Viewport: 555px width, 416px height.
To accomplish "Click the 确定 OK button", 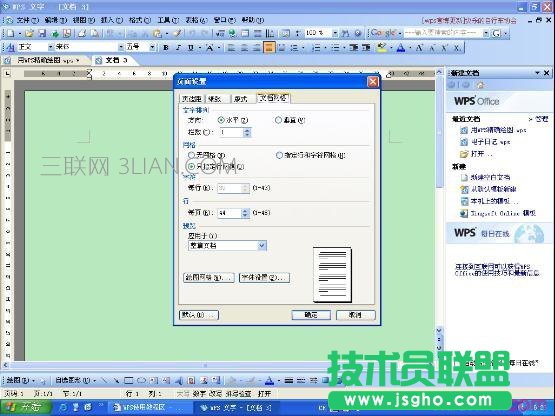I will [x=311, y=315].
